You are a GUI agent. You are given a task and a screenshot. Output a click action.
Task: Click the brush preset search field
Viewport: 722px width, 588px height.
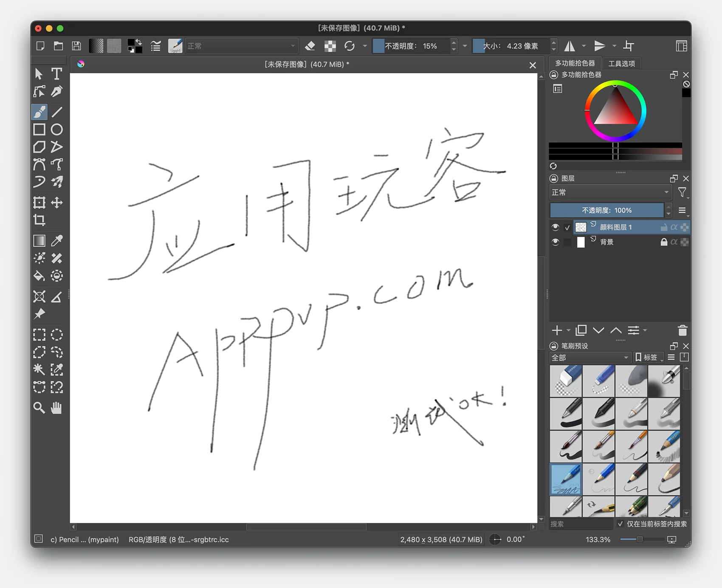(581, 524)
